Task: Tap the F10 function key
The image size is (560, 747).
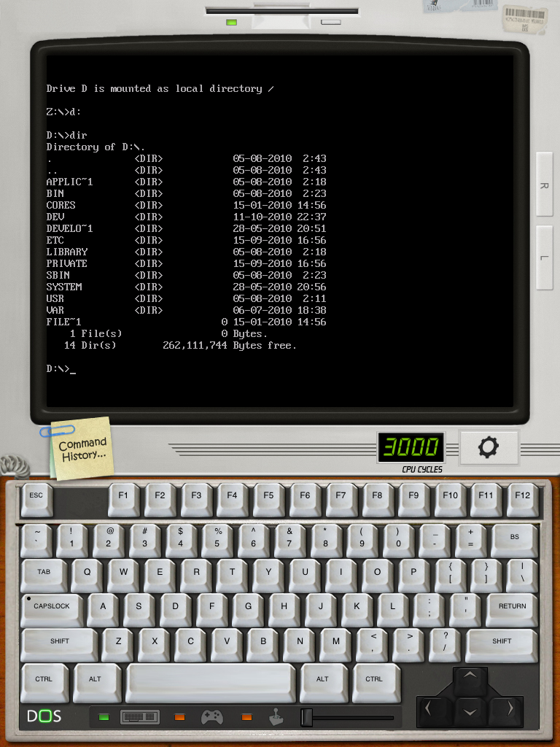Action: pos(450,499)
